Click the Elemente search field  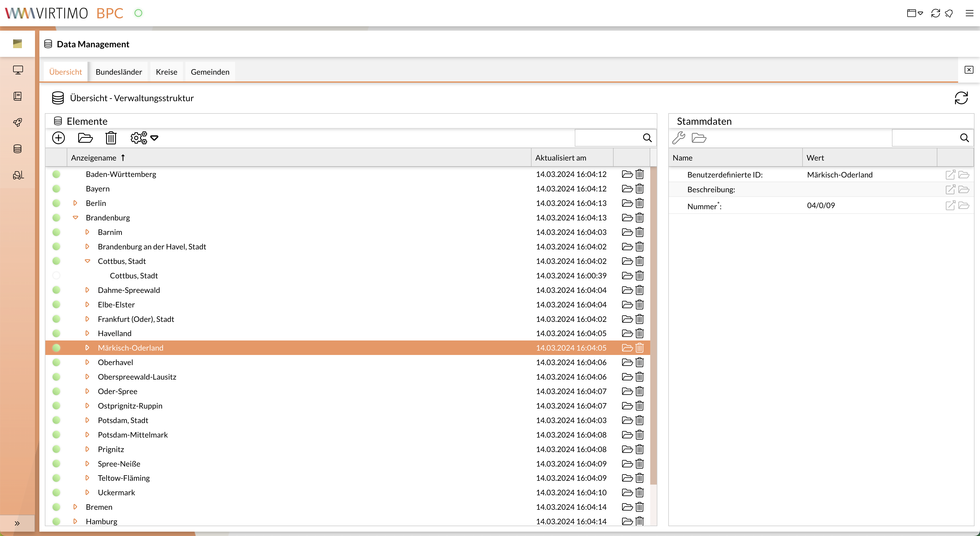[609, 138]
